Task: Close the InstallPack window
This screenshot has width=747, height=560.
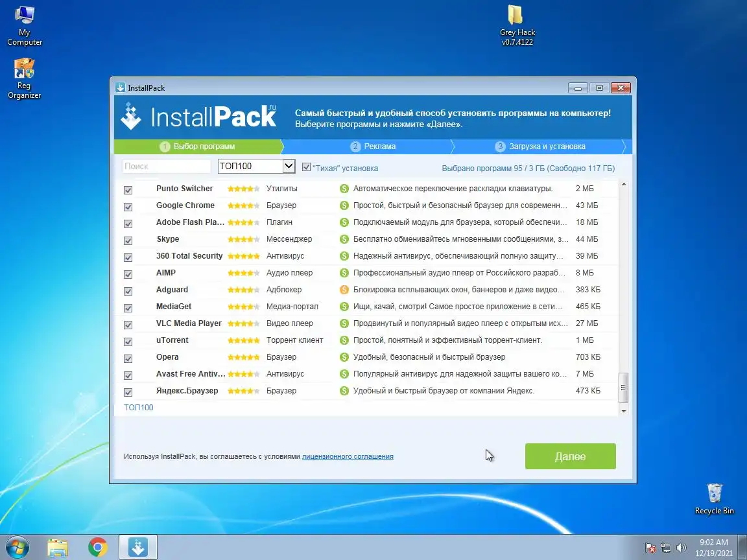Action: point(621,88)
